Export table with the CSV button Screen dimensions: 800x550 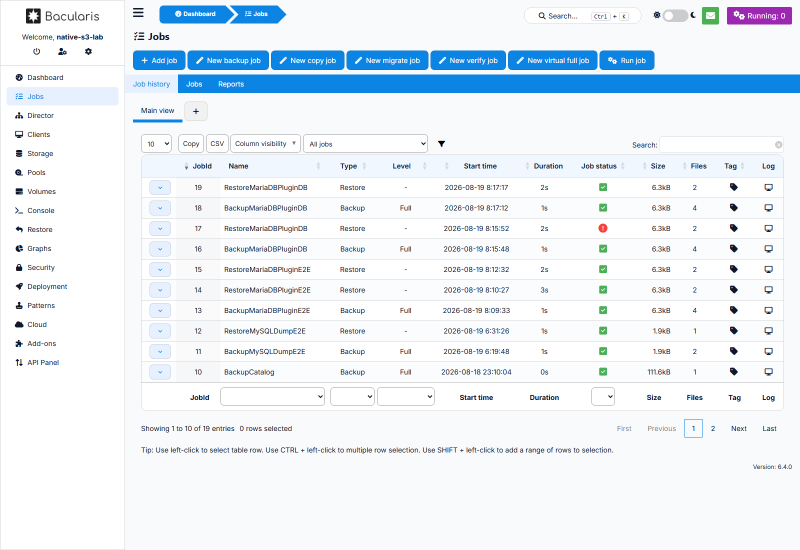point(217,144)
